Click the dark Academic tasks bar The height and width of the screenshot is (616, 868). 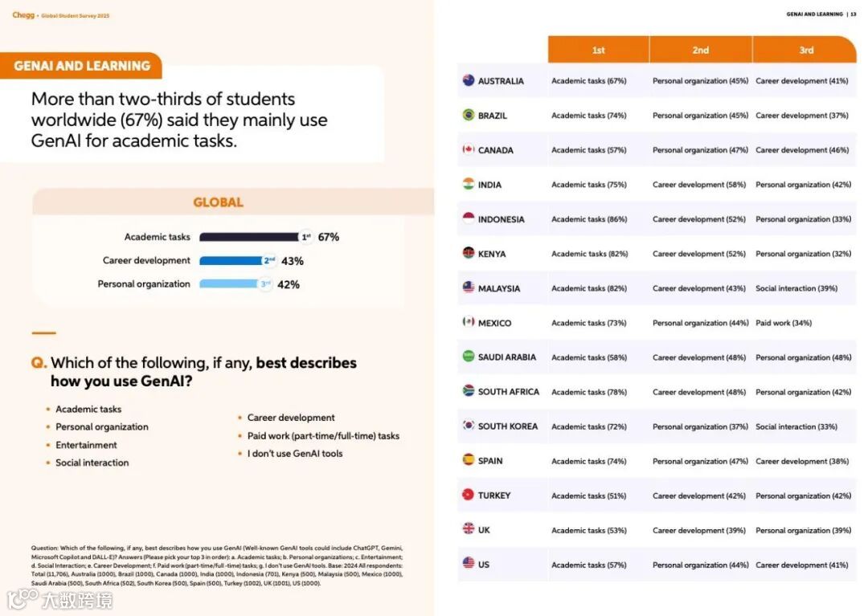[x=248, y=237]
